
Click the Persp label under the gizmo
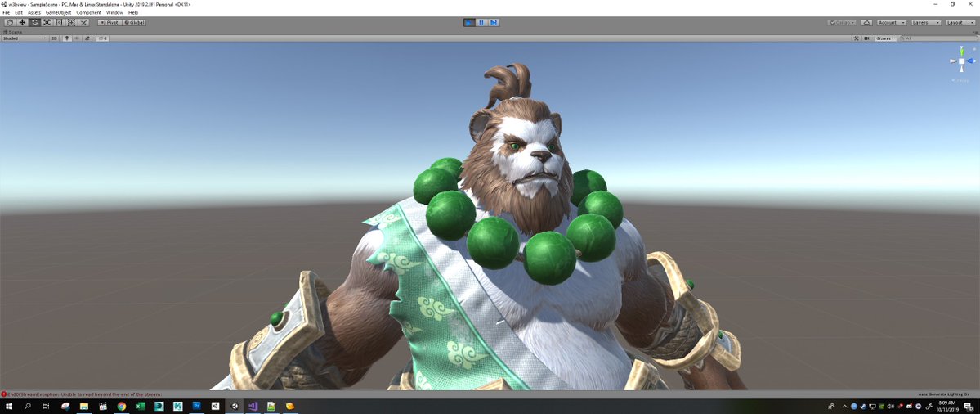960,80
